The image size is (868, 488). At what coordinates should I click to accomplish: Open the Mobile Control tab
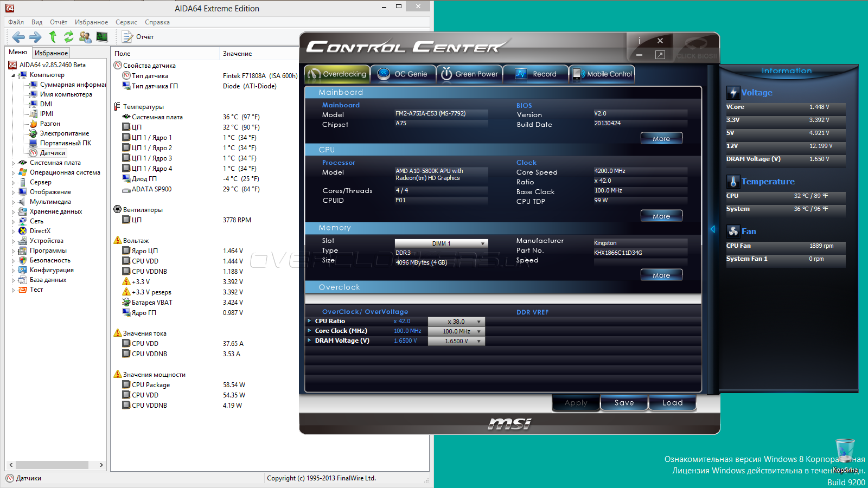[x=602, y=74]
